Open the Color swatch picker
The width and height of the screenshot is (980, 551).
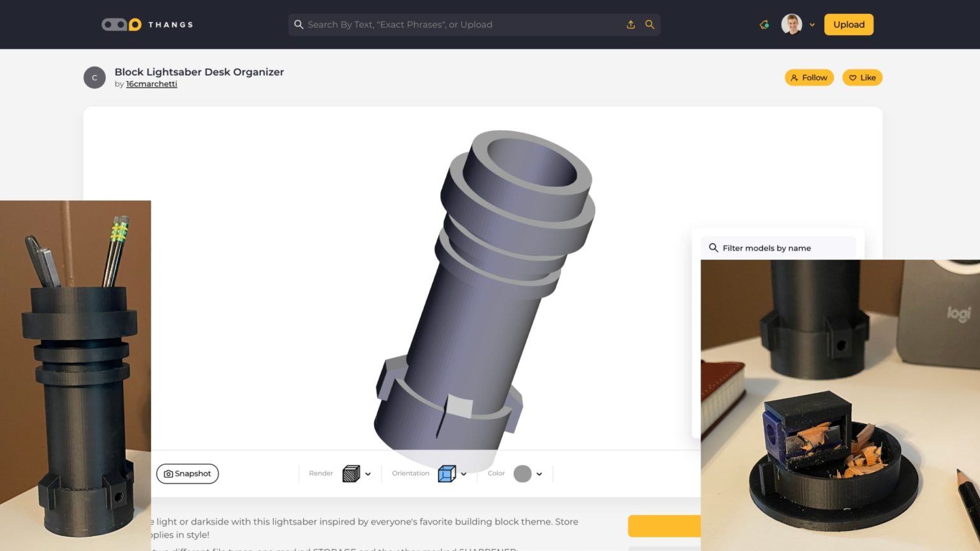[523, 474]
